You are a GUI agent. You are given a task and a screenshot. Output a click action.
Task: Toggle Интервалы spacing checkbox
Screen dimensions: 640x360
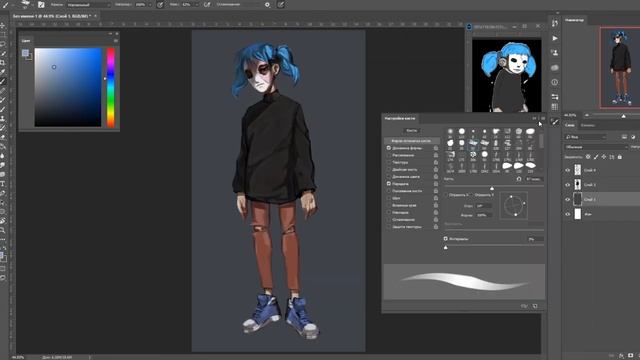(x=446, y=239)
